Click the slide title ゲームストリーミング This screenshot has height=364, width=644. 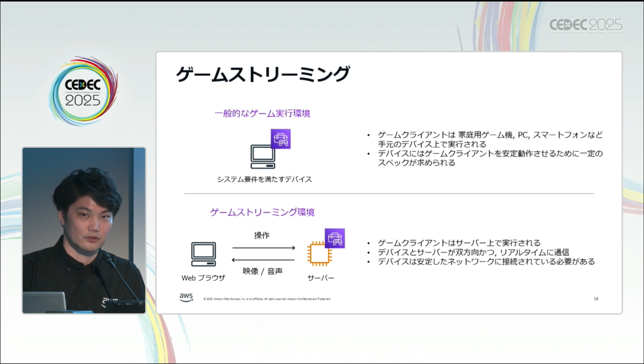pos(263,74)
